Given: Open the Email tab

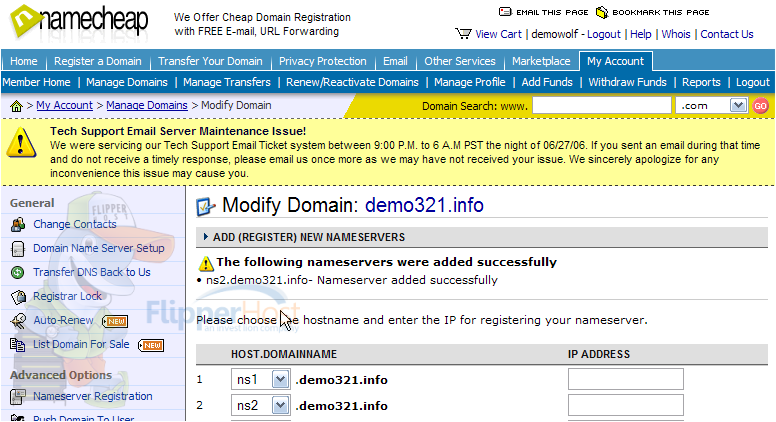Looking at the screenshot, I should click(395, 61).
